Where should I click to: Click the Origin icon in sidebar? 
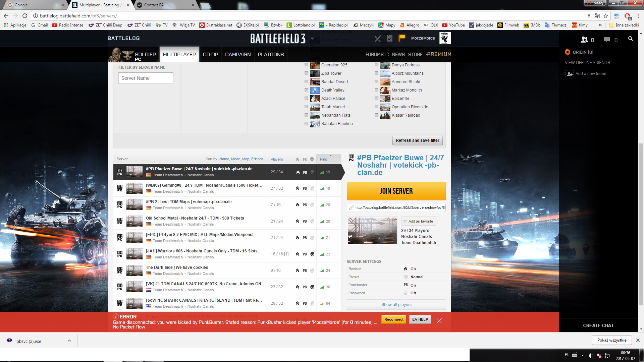point(568,52)
